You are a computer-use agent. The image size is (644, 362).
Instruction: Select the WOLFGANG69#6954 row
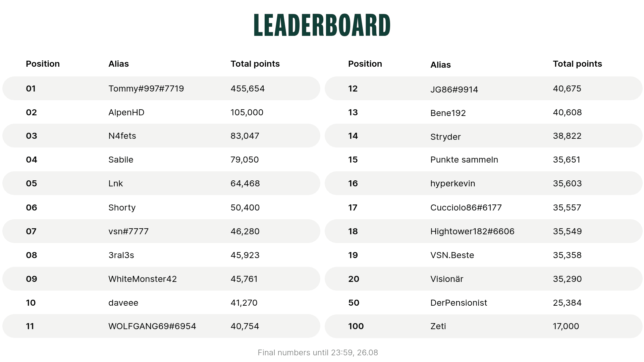tap(161, 326)
